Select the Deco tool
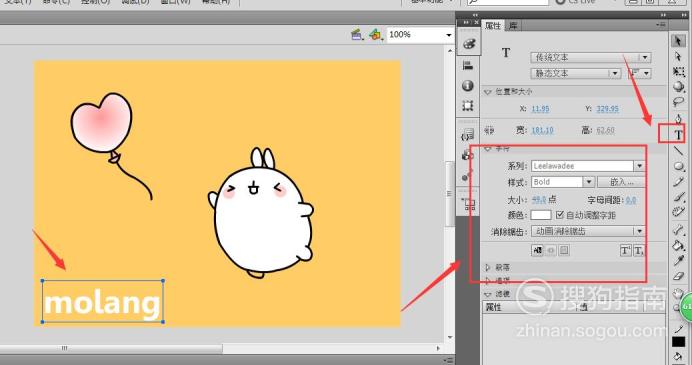This screenshot has width=692, height=365. pos(678,212)
